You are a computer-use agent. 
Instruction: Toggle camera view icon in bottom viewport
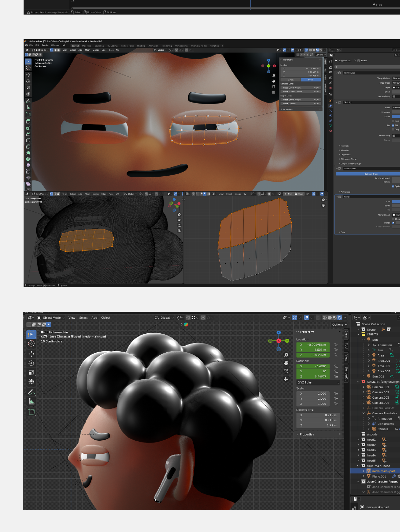[x=286, y=371]
